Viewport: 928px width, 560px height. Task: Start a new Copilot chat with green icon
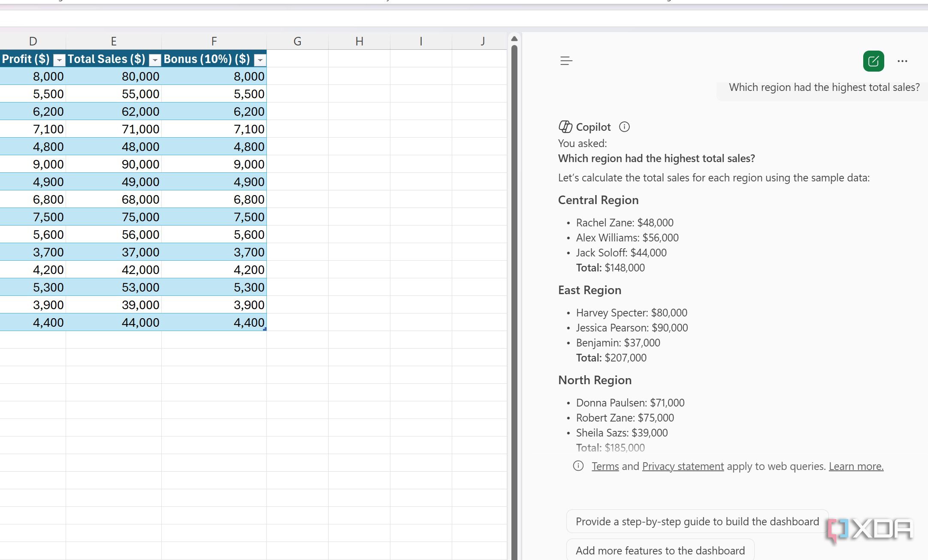click(874, 61)
